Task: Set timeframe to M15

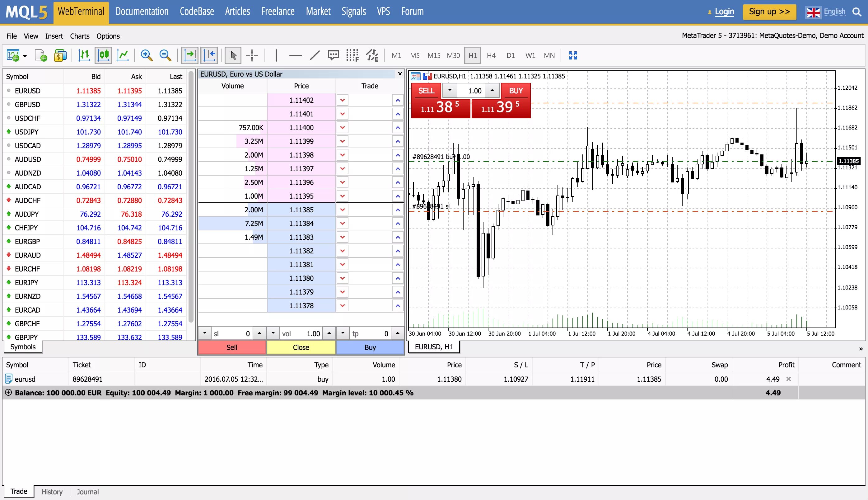Action: click(x=434, y=55)
